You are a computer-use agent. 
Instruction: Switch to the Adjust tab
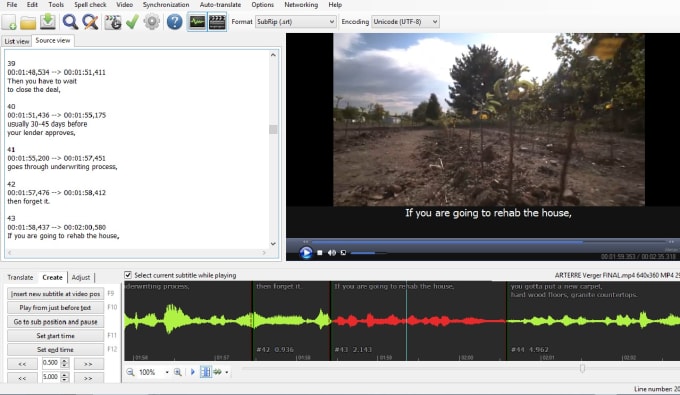81,277
